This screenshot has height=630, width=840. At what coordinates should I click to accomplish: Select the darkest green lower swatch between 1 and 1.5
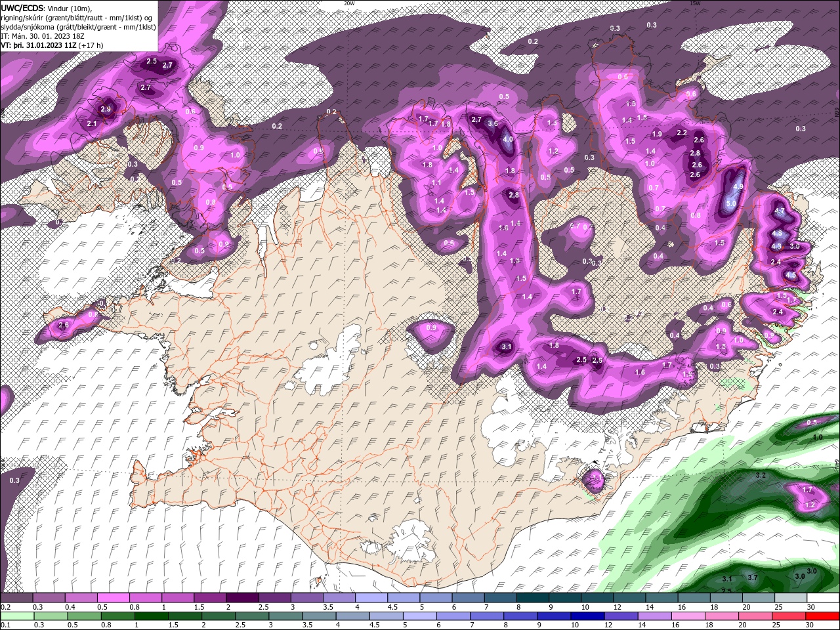point(152,616)
